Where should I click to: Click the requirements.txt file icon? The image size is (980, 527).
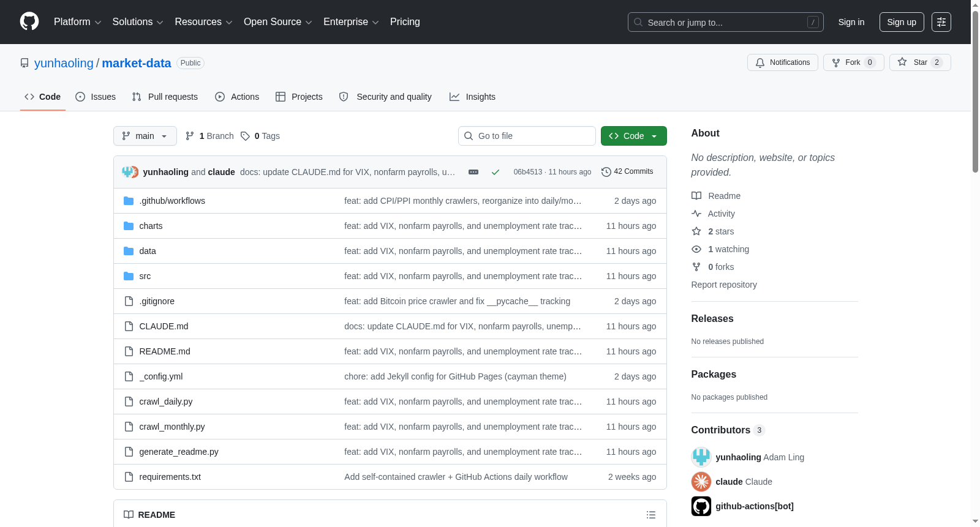point(129,477)
